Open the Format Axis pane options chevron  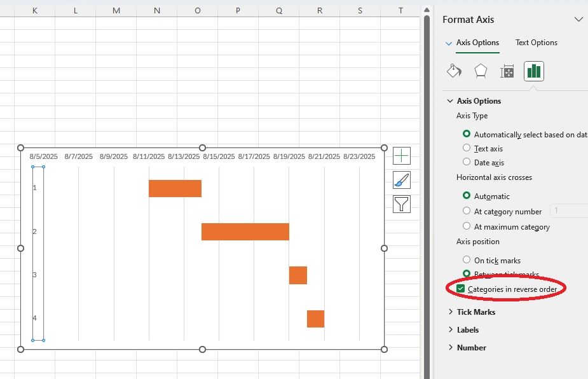coord(578,20)
